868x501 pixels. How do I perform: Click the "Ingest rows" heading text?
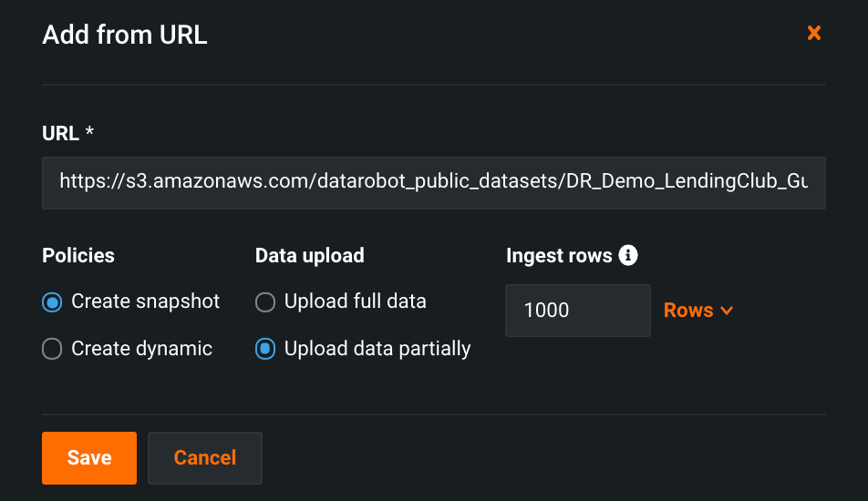click(559, 256)
